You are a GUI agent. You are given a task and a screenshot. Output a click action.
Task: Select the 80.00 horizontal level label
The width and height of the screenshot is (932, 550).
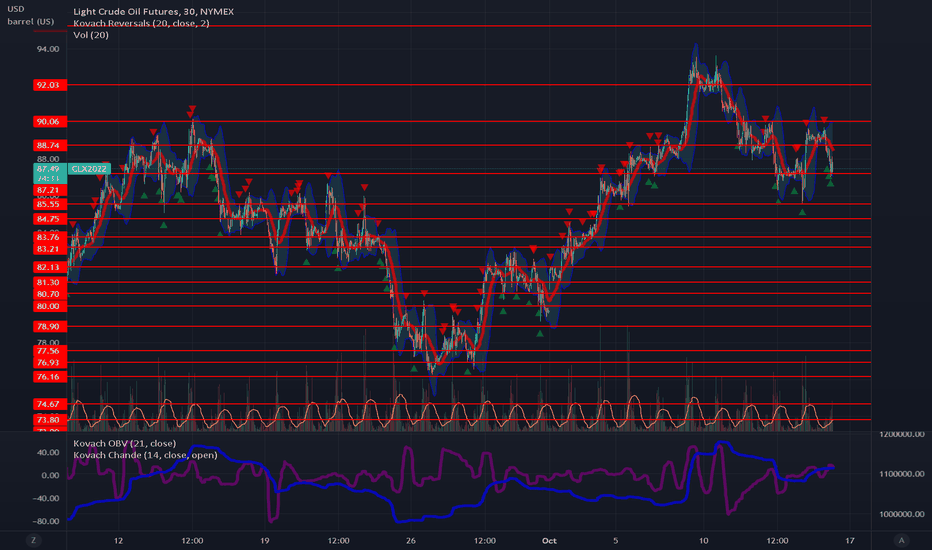point(50,306)
